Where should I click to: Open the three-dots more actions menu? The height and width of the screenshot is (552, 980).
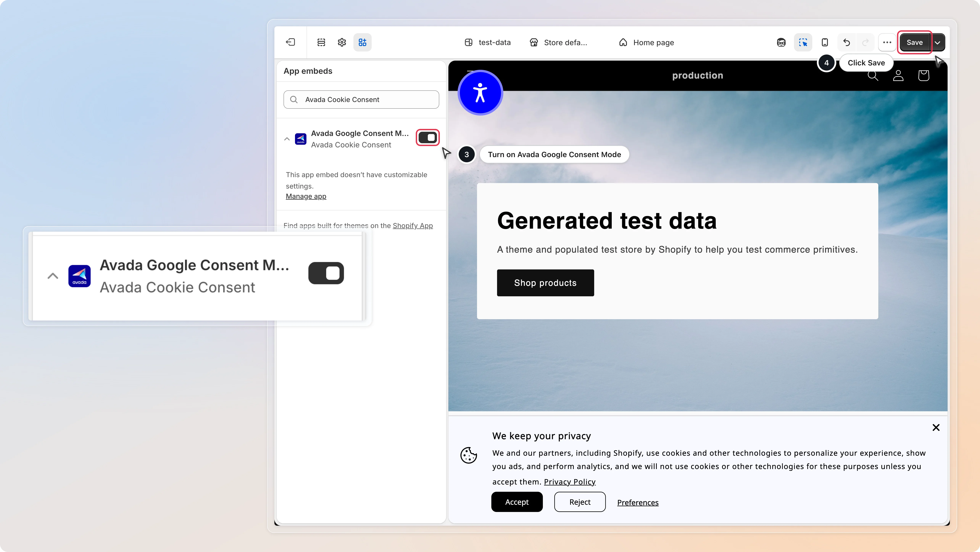(x=887, y=42)
